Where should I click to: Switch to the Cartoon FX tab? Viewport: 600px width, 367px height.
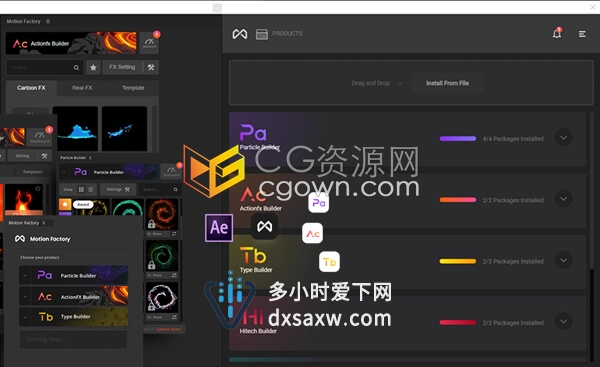pos(31,88)
